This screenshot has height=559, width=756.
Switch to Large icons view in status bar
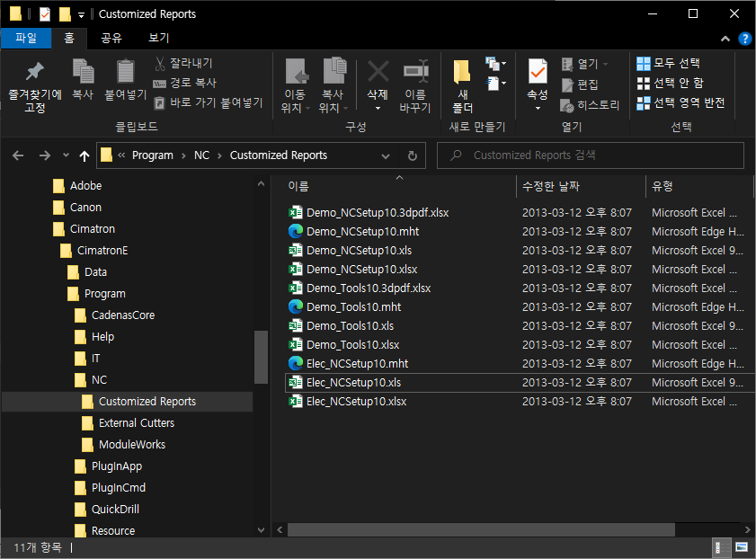[742, 547]
